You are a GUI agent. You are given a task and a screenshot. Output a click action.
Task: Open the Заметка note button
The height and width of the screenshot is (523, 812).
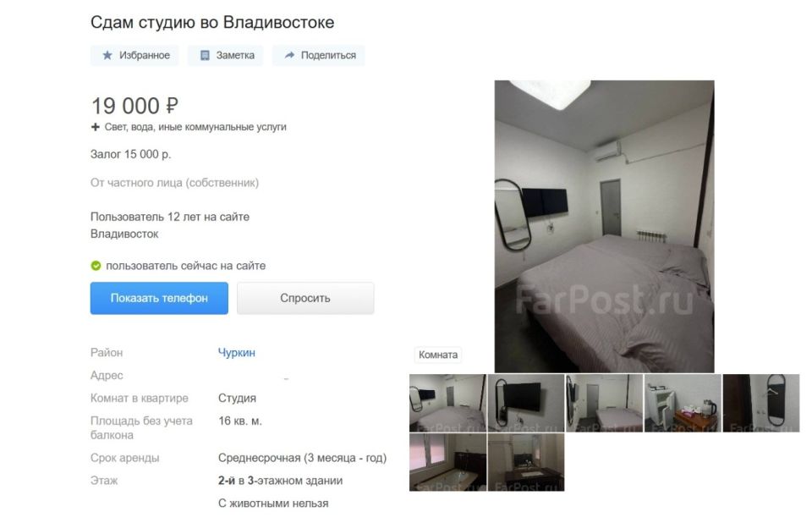click(226, 56)
